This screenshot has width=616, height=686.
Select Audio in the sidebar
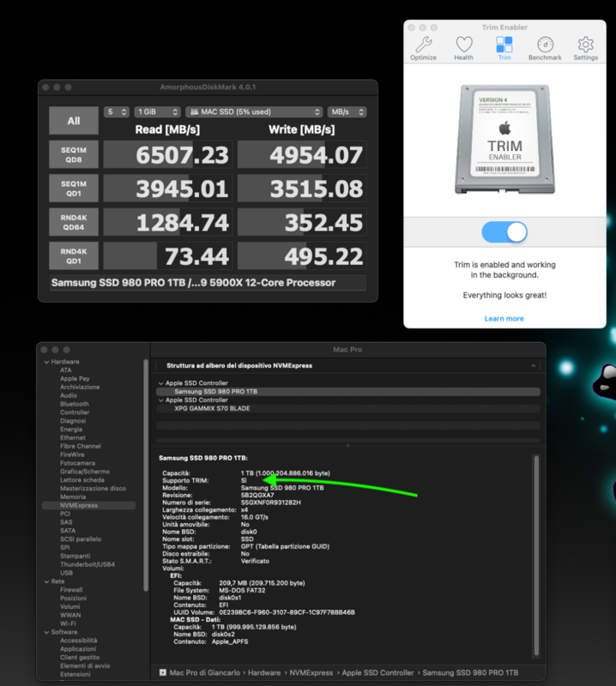click(x=69, y=395)
